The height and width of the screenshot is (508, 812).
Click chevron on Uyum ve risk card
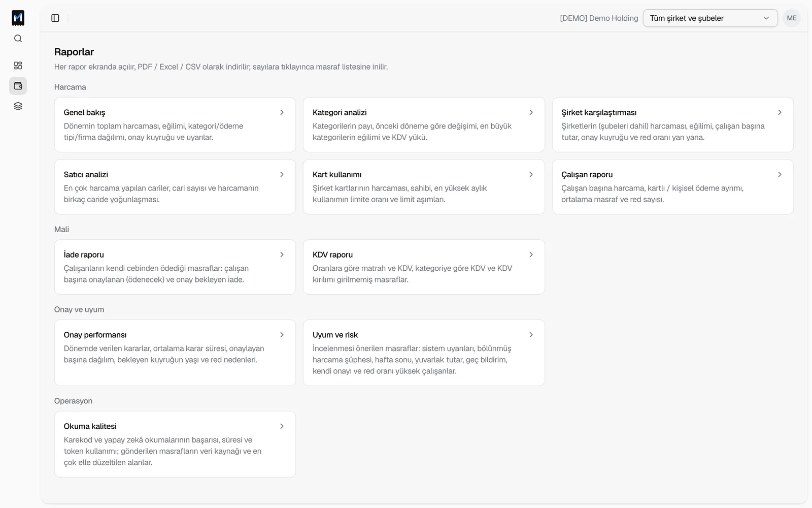click(531, 335)
